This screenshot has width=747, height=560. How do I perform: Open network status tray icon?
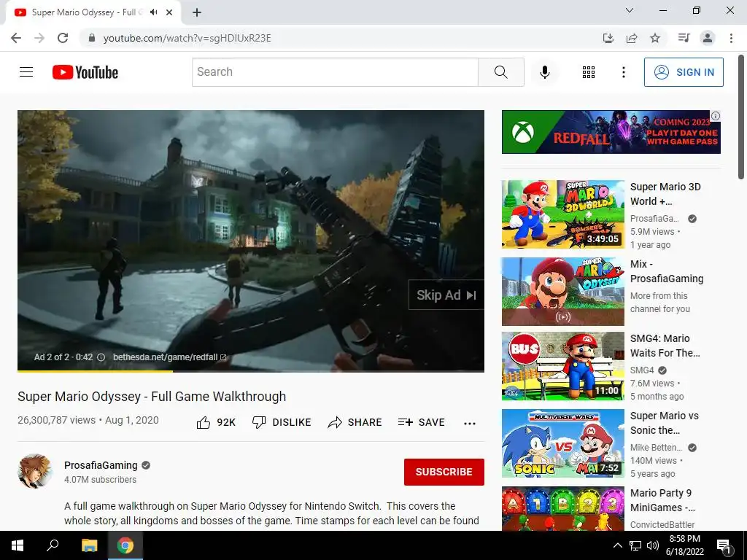[635, 545]
